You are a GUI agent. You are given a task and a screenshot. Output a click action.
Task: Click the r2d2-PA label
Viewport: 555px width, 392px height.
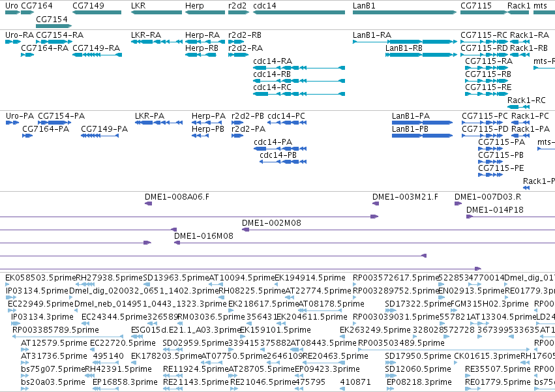click(x=248, y=129)
